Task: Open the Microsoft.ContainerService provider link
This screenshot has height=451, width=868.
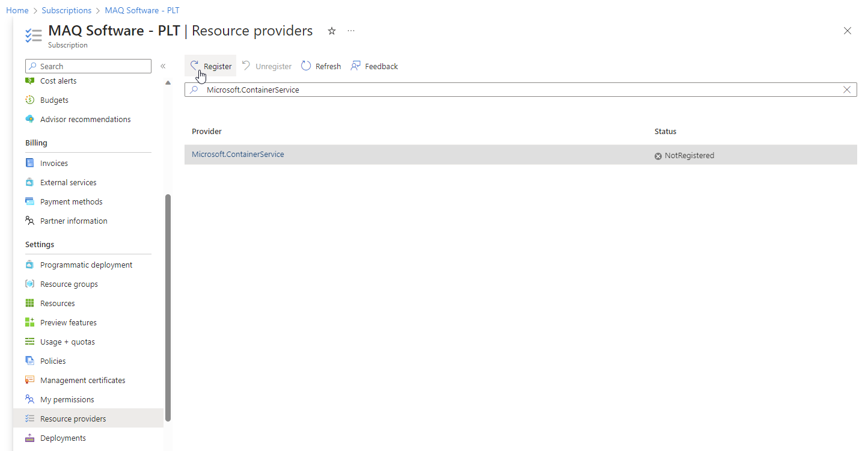Action: [237, 155]
